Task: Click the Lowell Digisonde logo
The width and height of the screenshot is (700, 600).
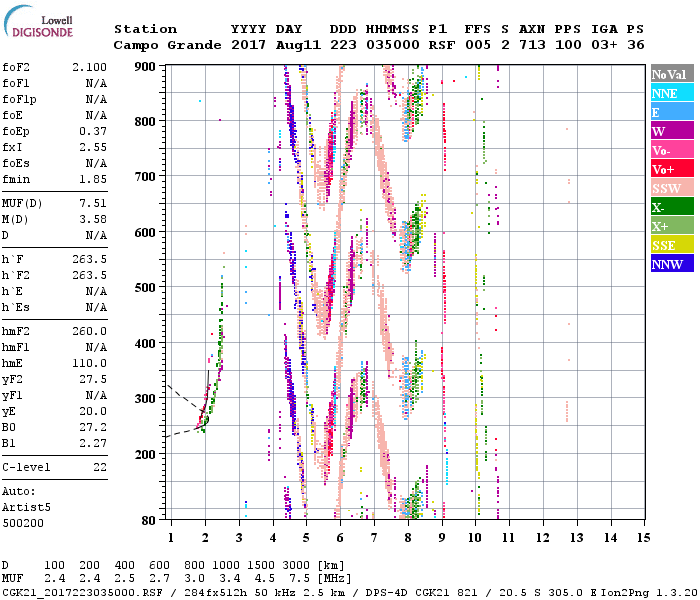Action: (38, 22)
